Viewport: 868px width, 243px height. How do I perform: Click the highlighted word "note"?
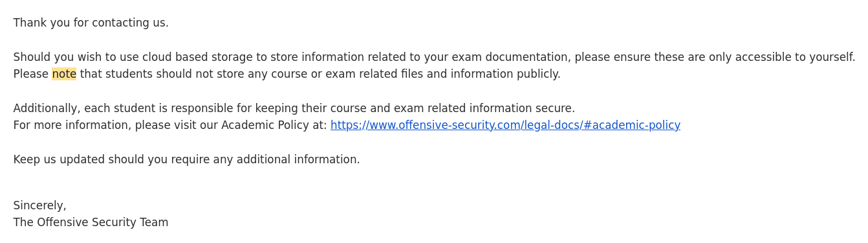[x=64, y=74]
